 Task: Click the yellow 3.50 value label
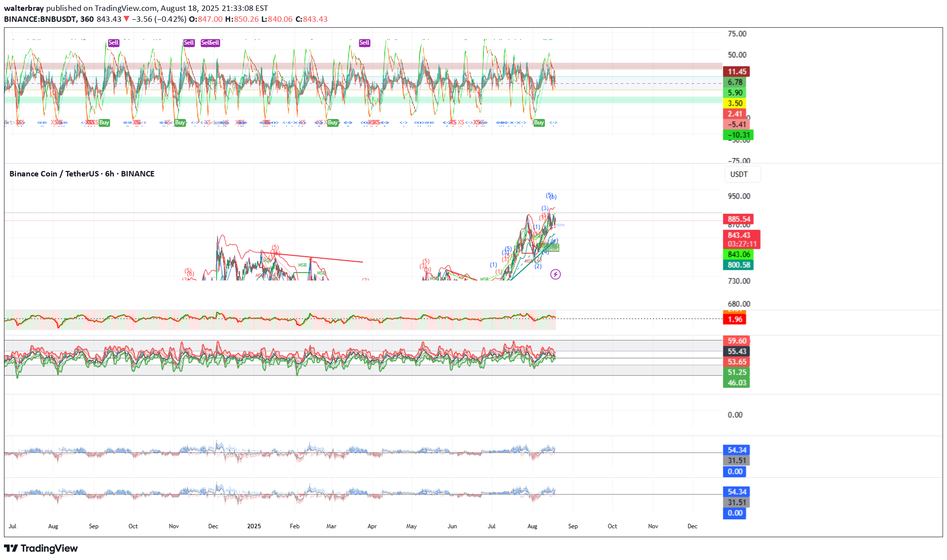735,103
